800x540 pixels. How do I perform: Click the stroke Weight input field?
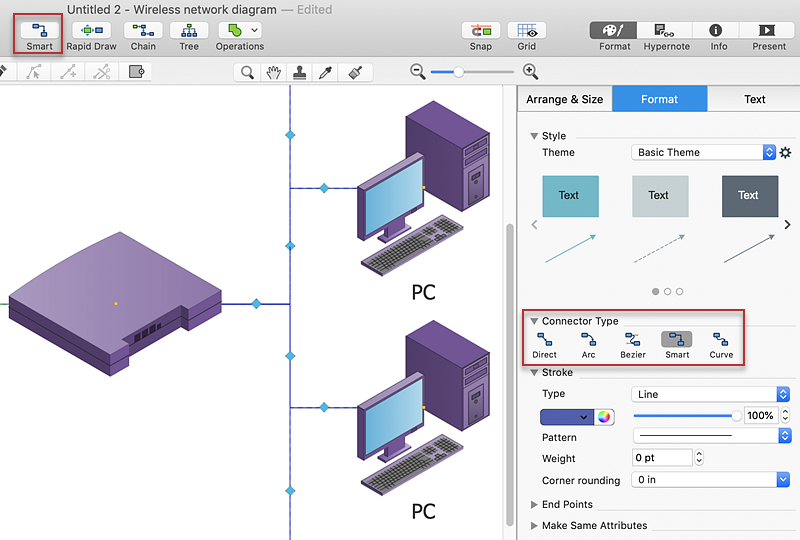click(662, 458)
